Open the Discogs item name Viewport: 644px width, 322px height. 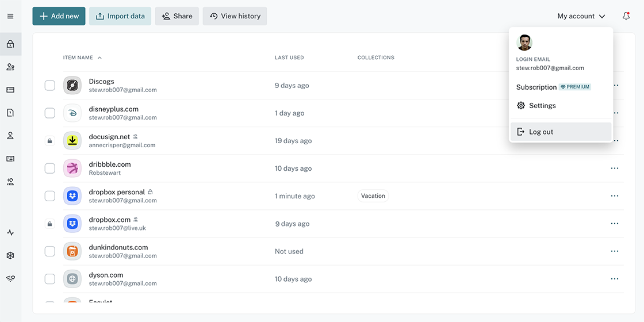[x=101, y=81]
